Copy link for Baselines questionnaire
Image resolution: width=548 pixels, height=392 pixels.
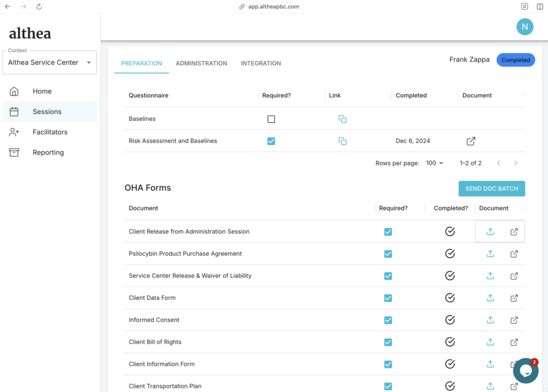(342, 119)
